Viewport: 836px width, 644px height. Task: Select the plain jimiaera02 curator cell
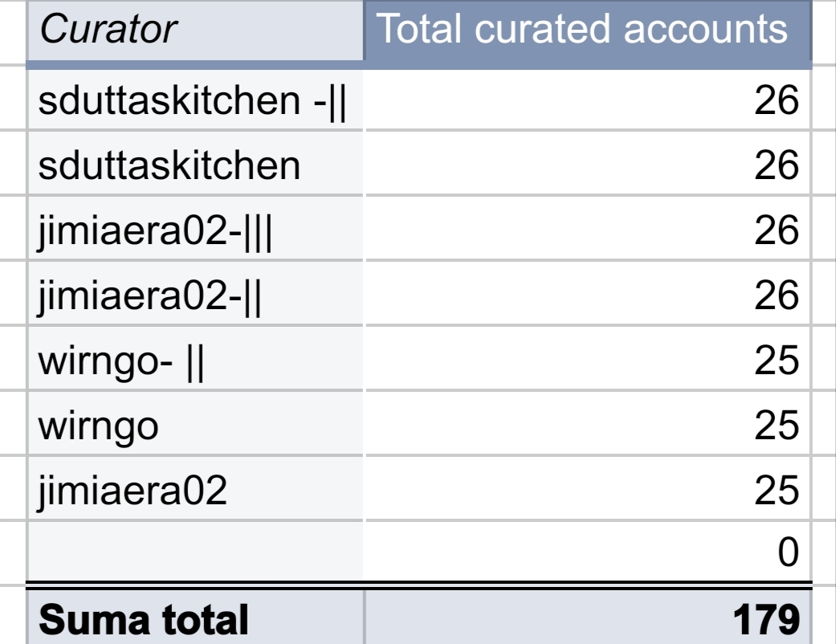(x=195, y=490)
